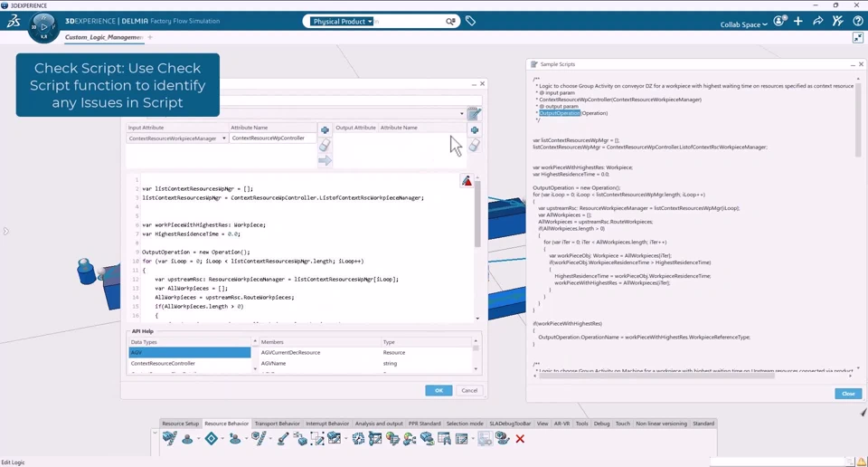Screen dimensions: 868x467
Task: Click the ContextResourceWpController attribute name field
Action: pyautogui.click(x=272, y=138)
